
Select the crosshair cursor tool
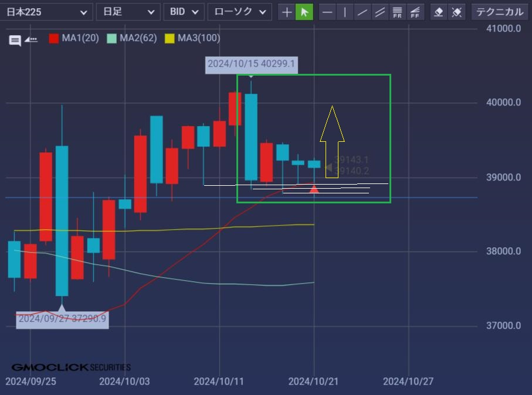point(286,12)
